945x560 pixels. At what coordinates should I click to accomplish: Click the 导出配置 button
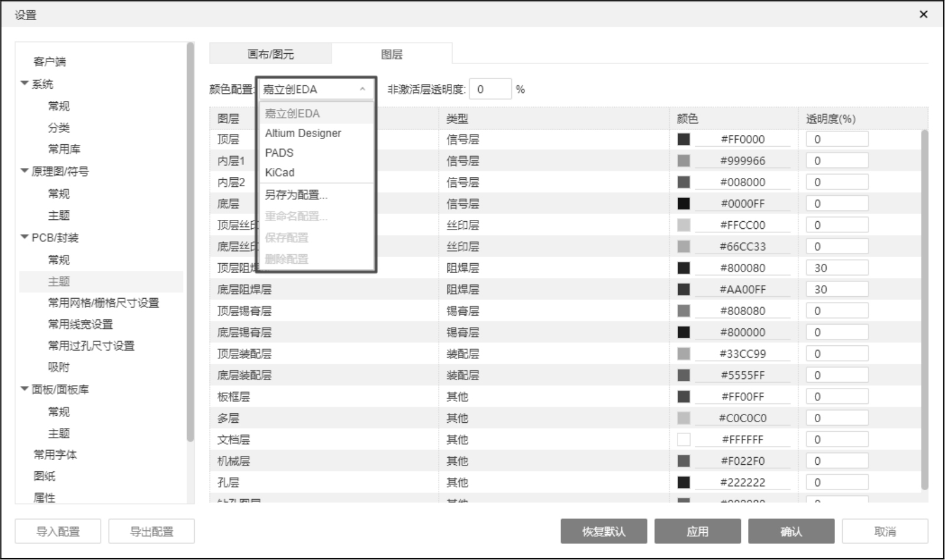[x=151, y=532]
